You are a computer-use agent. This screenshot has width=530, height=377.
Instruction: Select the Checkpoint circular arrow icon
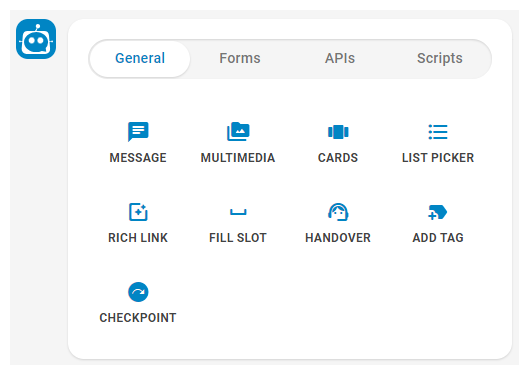(138, 292)
